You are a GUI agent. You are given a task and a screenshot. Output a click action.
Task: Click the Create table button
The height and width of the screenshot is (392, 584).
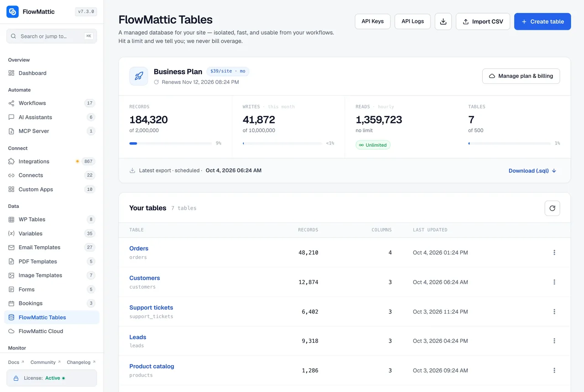[x=542, y=21]
